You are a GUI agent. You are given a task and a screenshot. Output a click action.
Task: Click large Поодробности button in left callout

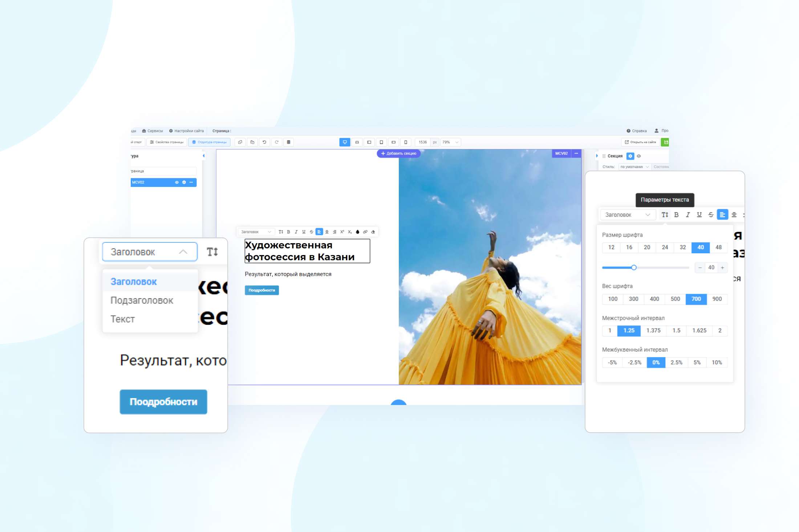click(163, 402)
